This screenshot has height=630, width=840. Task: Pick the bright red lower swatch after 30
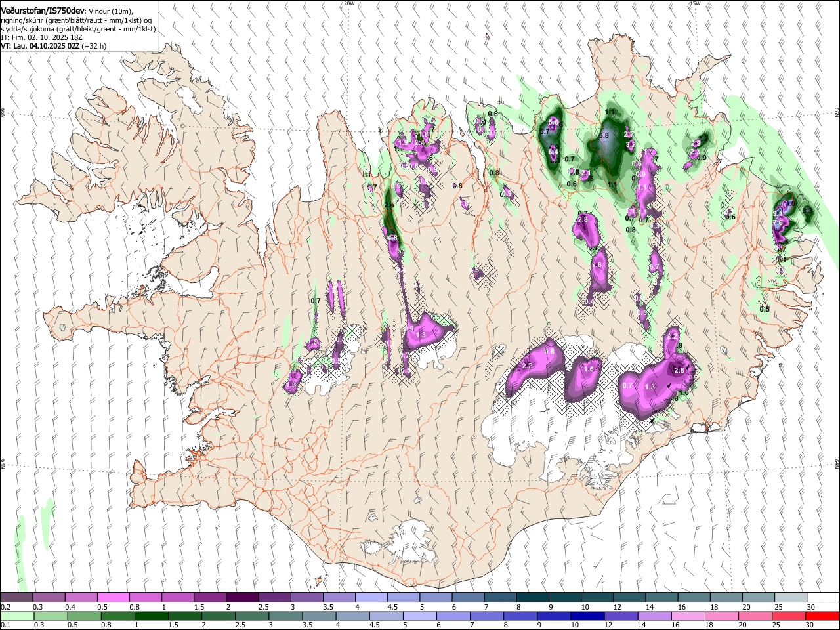coord(823,616)
